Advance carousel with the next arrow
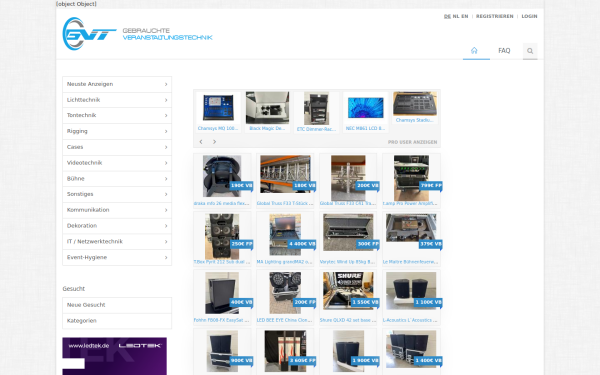Screen dimensions: 600x375 tap(214, 142)
